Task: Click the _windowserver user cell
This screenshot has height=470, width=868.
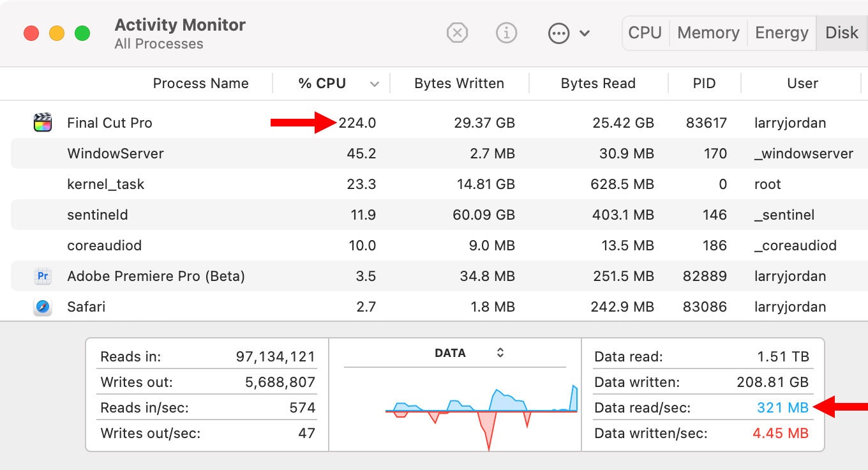Action: coord(804,153)
